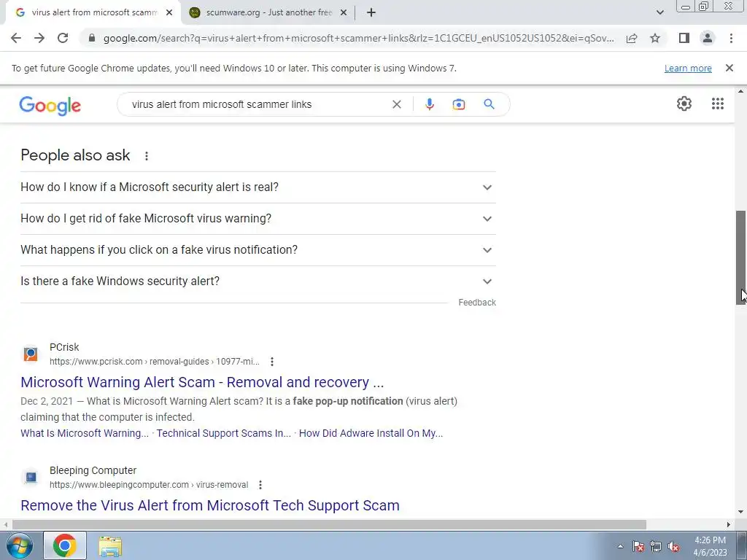Click the 'People also ask' heading
747x560 pixels.
(75, 155)
